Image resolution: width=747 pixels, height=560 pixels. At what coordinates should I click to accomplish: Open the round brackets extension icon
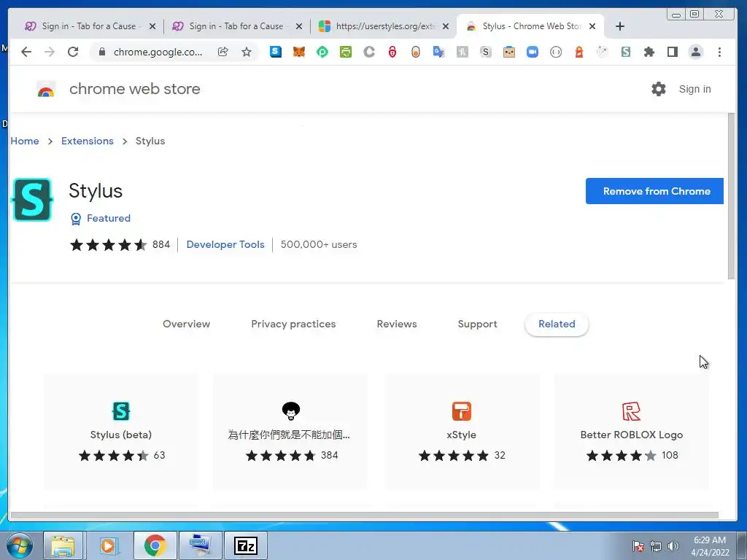click(555, 52)
